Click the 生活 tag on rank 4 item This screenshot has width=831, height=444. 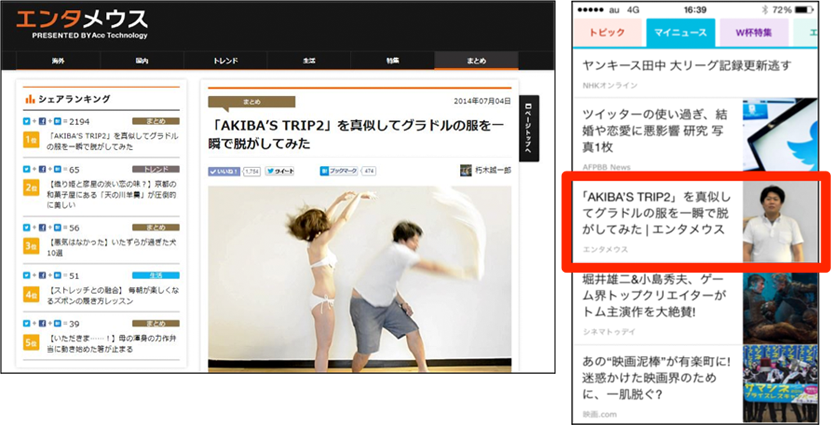(156, 276)
